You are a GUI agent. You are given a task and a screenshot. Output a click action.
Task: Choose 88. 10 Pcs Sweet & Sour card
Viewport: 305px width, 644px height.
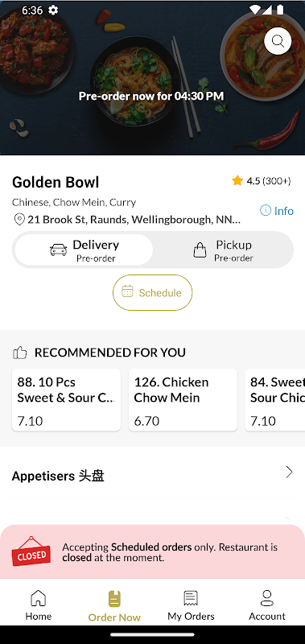(x=66, y=399)
